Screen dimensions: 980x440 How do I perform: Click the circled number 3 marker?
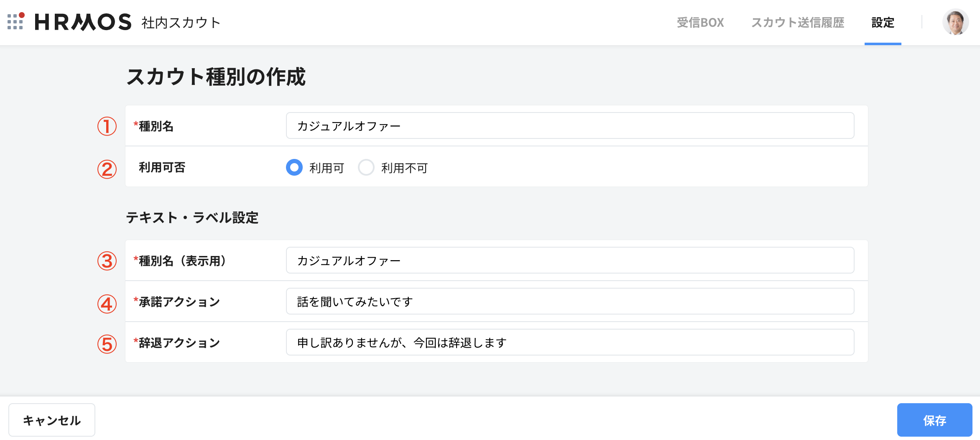(x=107, y=261)
